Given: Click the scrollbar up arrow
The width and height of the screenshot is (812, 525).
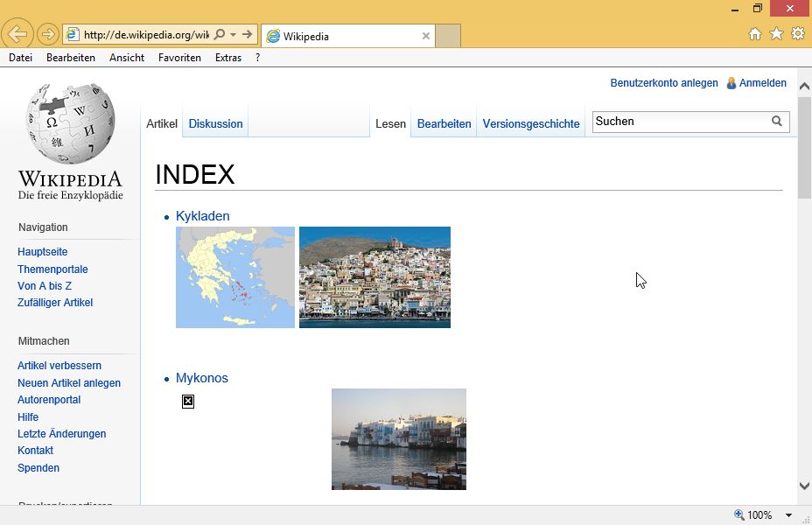Looking at the screenshot, I should click(804, 87).
